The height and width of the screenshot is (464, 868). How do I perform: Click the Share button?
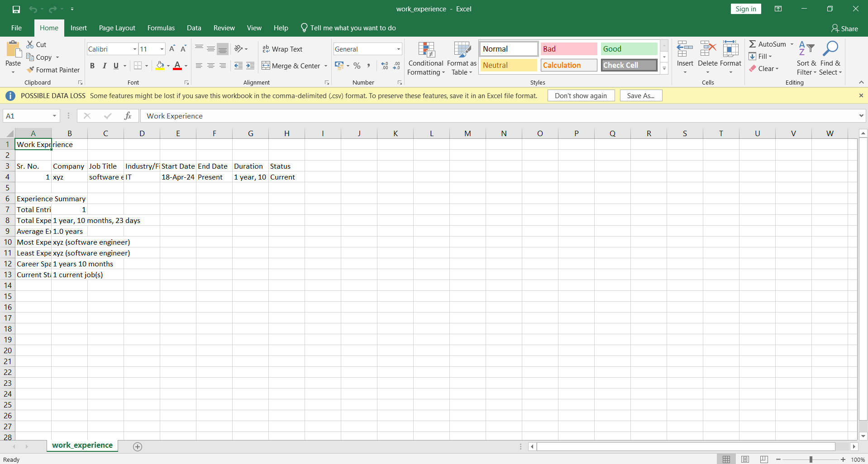tap(844, 28)
